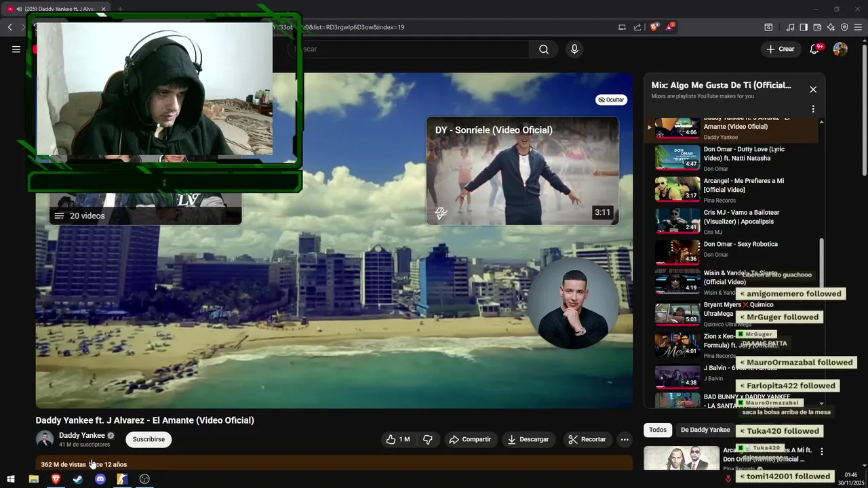Screen dimensions: 868x488
Task: Start voice search with the microphone icon
Action: (x=574, y=49)
